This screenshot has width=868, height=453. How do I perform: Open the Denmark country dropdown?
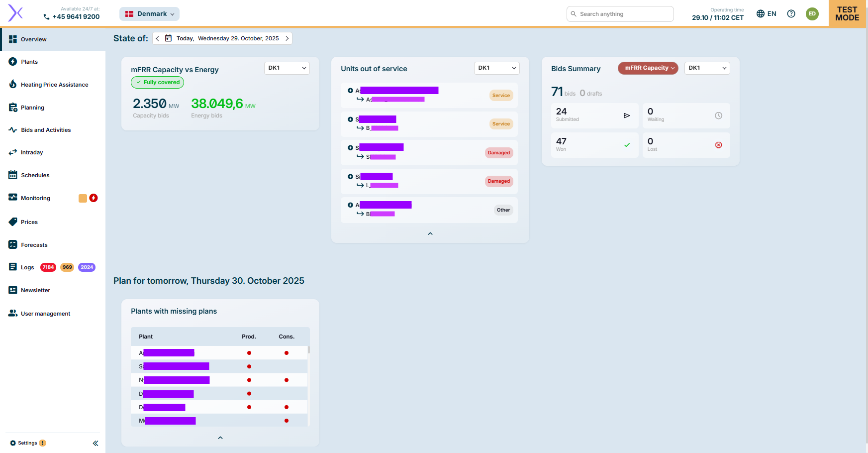pos(149,14)
